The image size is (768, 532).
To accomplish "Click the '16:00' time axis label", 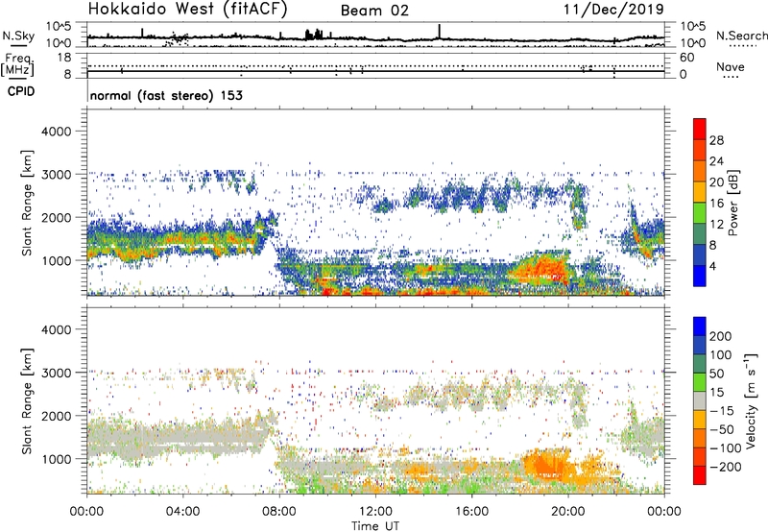I will [471, 512].
